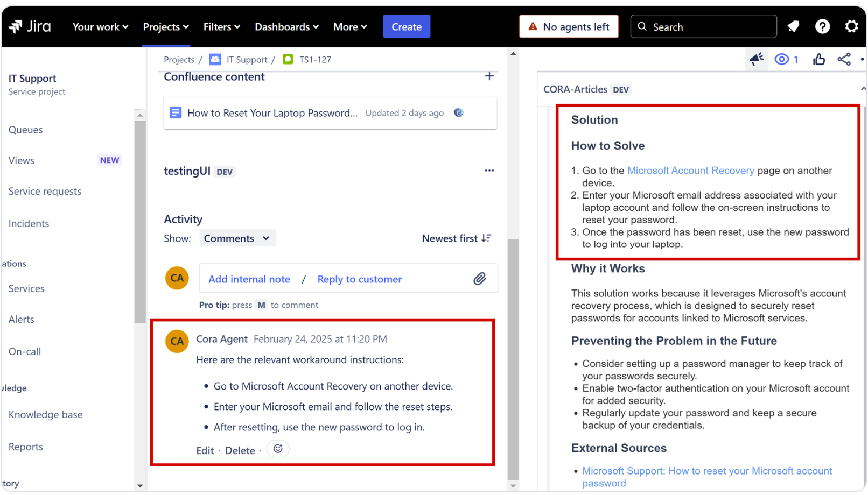Open the More dropdown menu
This screenshot has height=495, width=868.
(350, 27)
